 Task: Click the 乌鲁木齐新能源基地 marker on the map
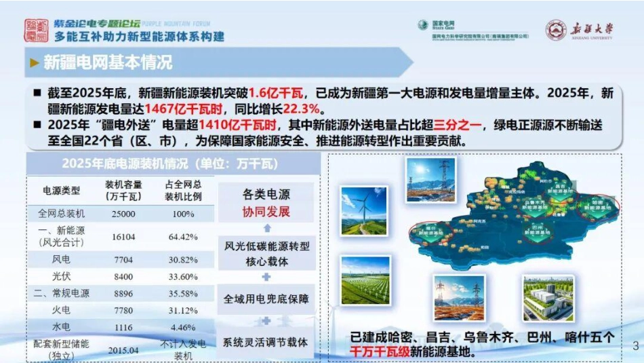534,206
